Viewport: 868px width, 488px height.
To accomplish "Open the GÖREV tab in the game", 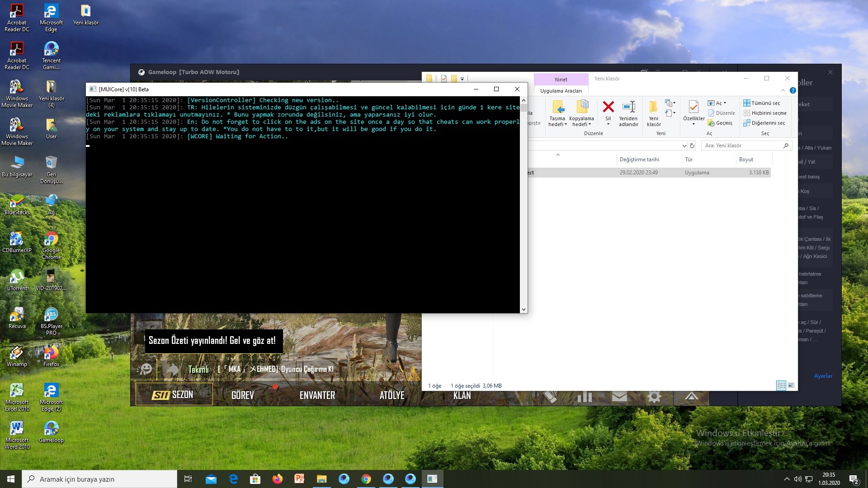I will click(x=243, y=395).
